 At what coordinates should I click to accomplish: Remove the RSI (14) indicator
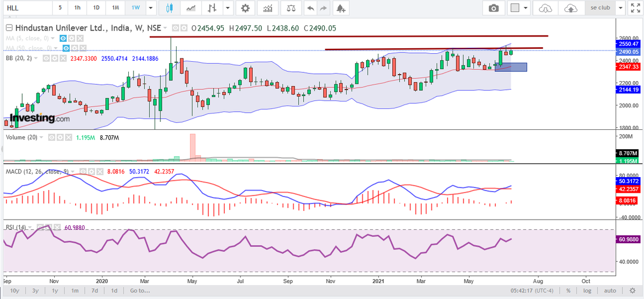pyautogui.click(x=57, y=227)
